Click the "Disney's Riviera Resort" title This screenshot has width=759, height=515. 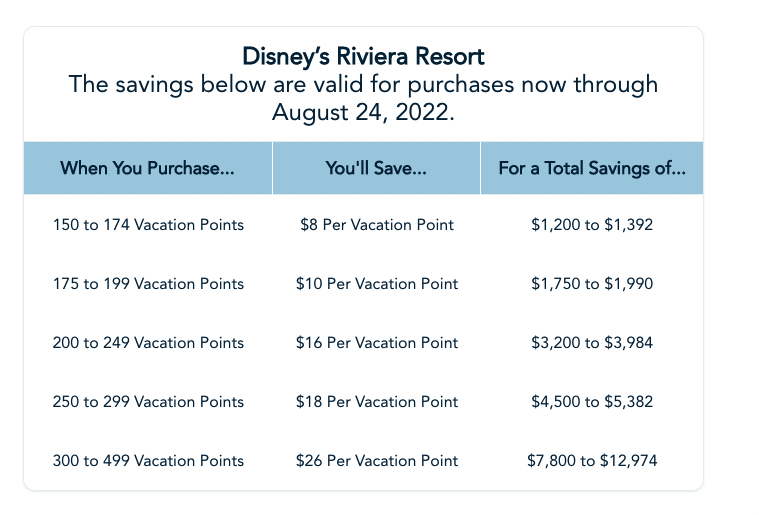363,55
